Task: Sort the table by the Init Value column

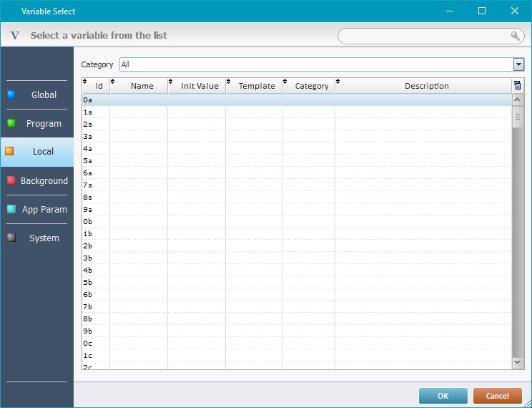Action: [199, 86]
